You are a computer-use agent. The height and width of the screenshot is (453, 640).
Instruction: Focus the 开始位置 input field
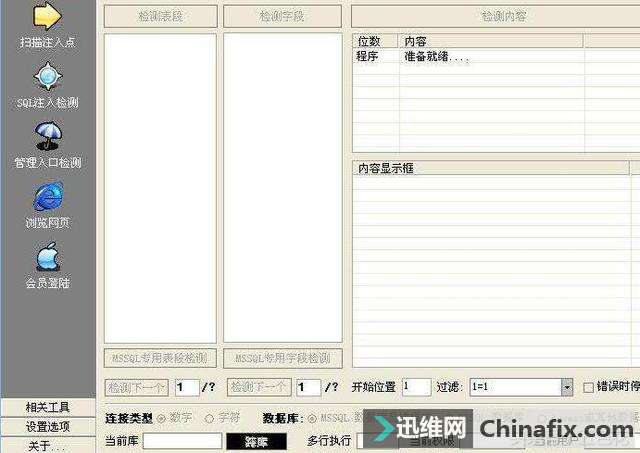coord(416,387)
